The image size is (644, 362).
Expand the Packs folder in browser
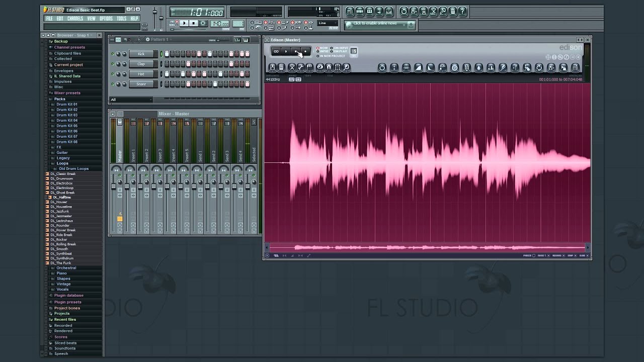pos(60,99)
